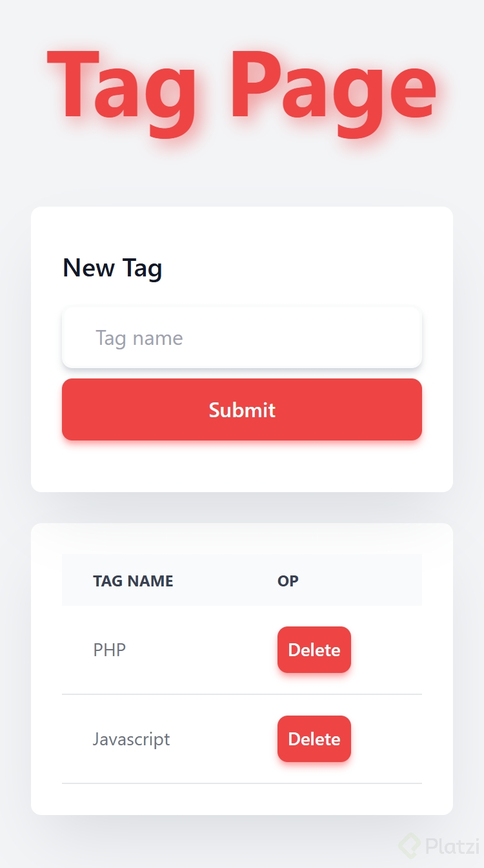Select the PHP tag name cell

coord(110,650)
